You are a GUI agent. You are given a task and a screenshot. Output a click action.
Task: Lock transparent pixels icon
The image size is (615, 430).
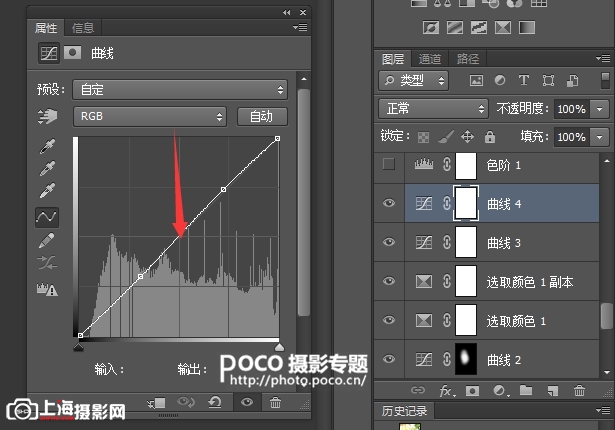423,137
